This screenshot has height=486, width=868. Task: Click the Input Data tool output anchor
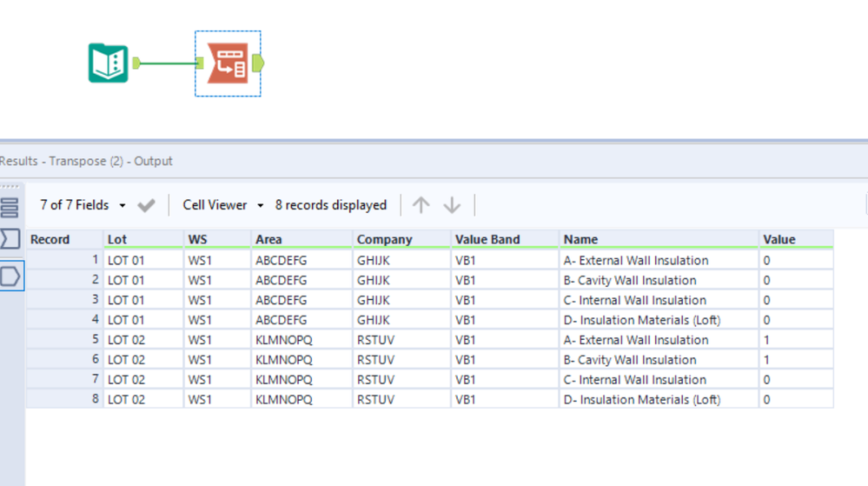pyautogui.click(x=136, y=63)
